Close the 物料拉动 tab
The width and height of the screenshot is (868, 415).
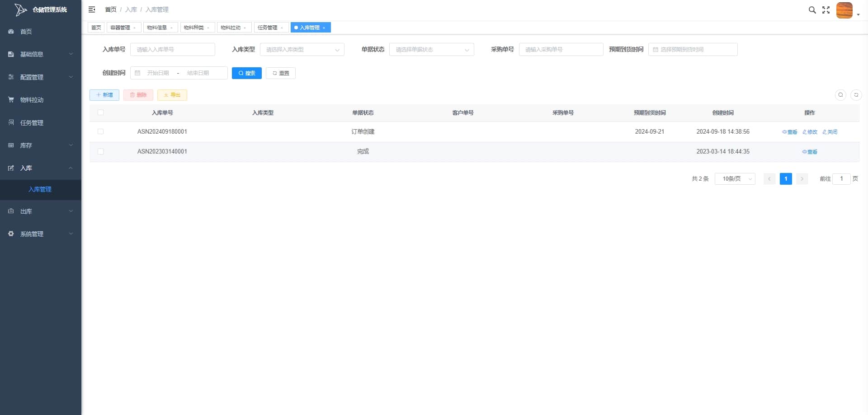pos(245,28)
